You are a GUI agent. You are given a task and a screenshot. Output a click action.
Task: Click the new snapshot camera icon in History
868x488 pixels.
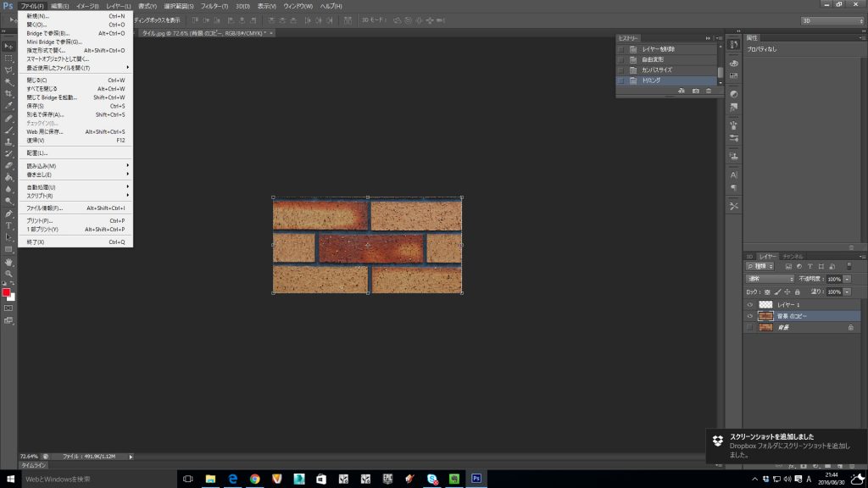[695, 91]
